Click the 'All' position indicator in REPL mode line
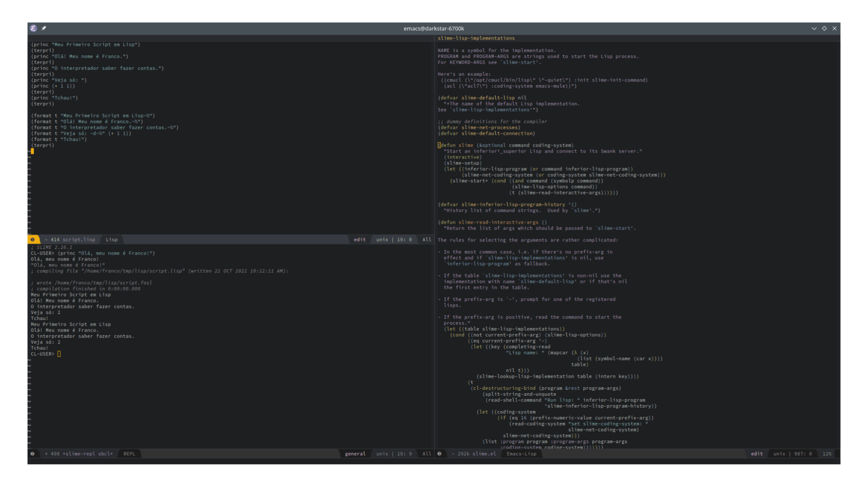The height and width of the screenshot is (497, 868). coord(427,454)
